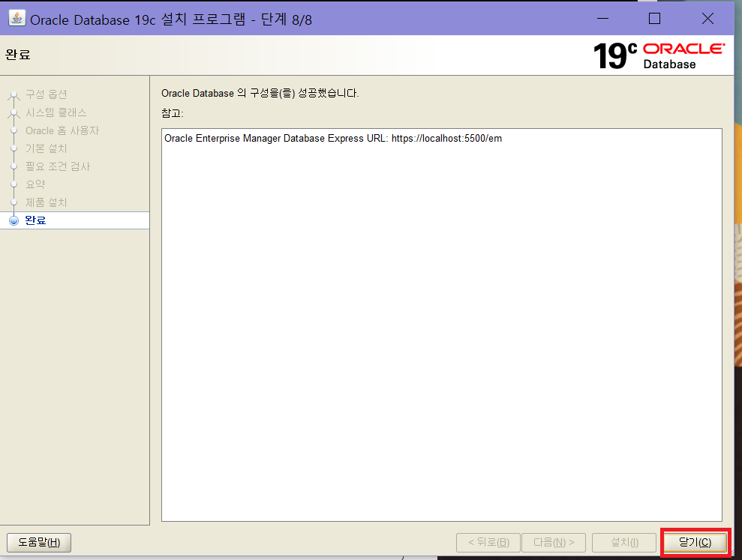Click the disabled < 뒤로(B) back button
The image size is (742, 560).
click(488, 543)
